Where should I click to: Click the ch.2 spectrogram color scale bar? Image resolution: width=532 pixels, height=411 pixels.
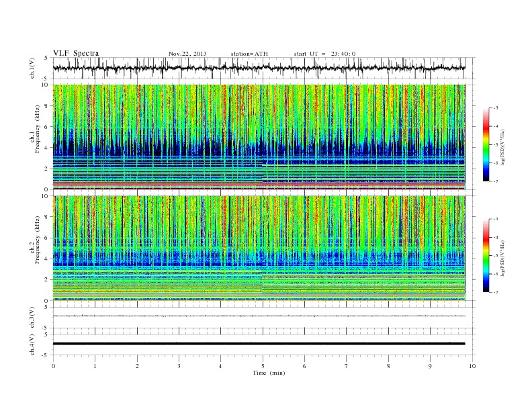[x=486, y=255]
